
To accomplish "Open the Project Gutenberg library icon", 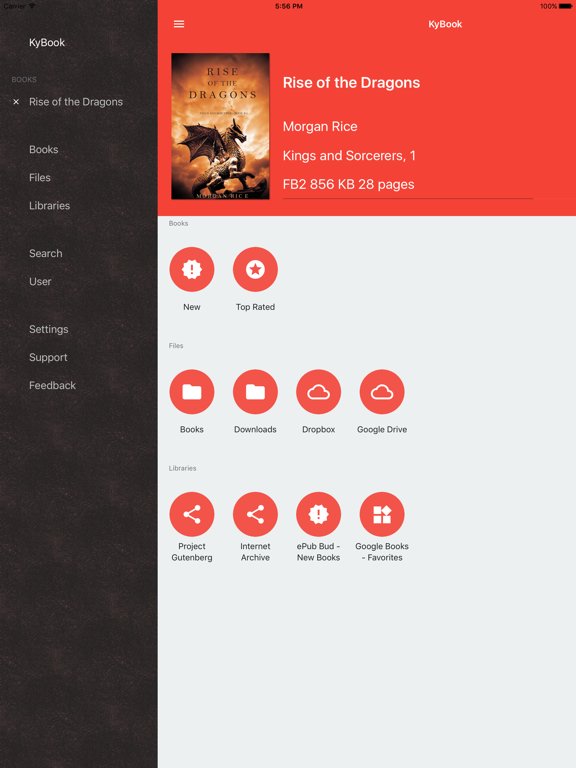I will click(x=192, y=514).
